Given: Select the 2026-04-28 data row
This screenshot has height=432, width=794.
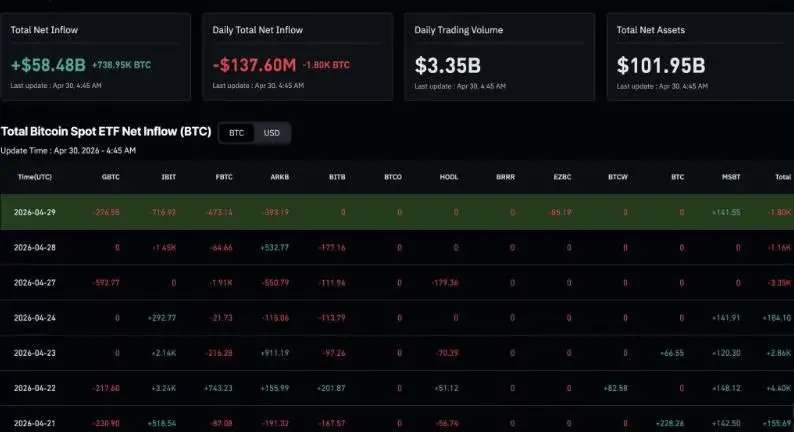Looking at the screenshot, I should tap(397, 247).
